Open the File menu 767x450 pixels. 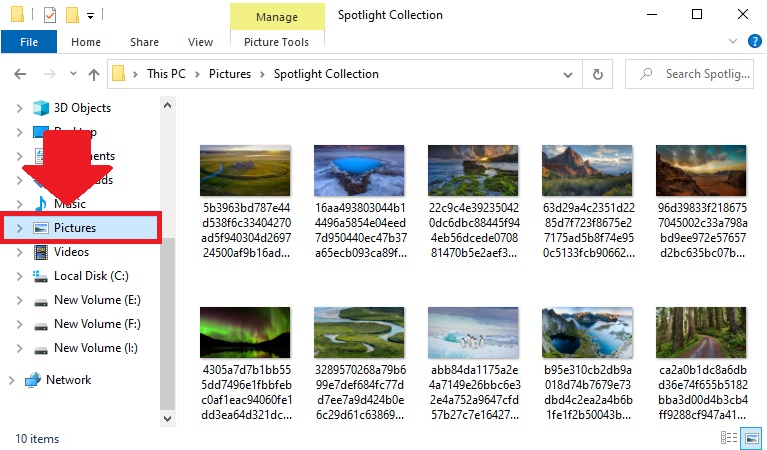click(x=29, y=42)
